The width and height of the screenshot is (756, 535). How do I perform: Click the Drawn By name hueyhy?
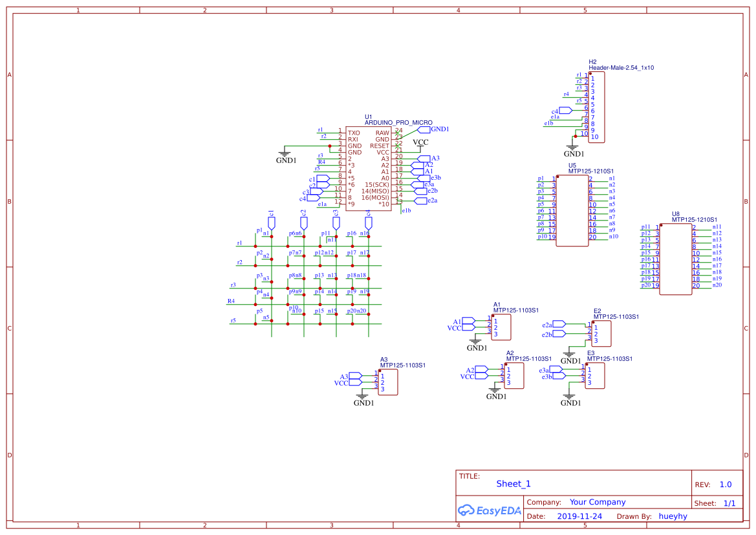click(x=673, y=516)
